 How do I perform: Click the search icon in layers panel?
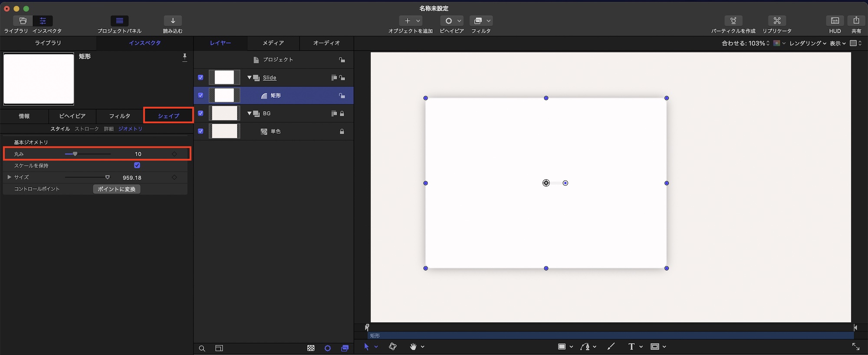[202, 348]
